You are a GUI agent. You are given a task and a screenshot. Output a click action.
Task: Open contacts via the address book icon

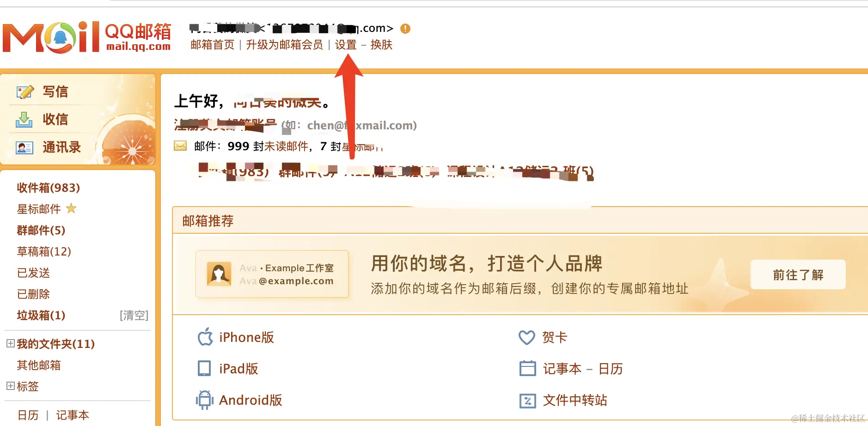click(24, 148)
